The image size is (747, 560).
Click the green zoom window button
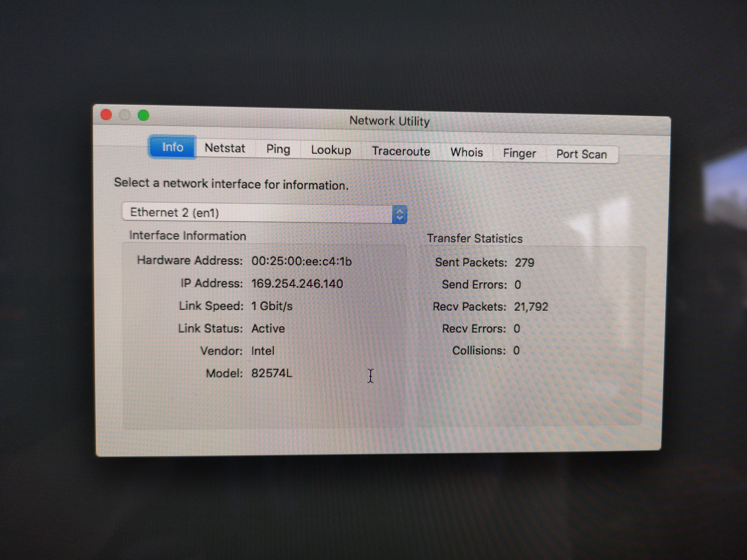143,115
